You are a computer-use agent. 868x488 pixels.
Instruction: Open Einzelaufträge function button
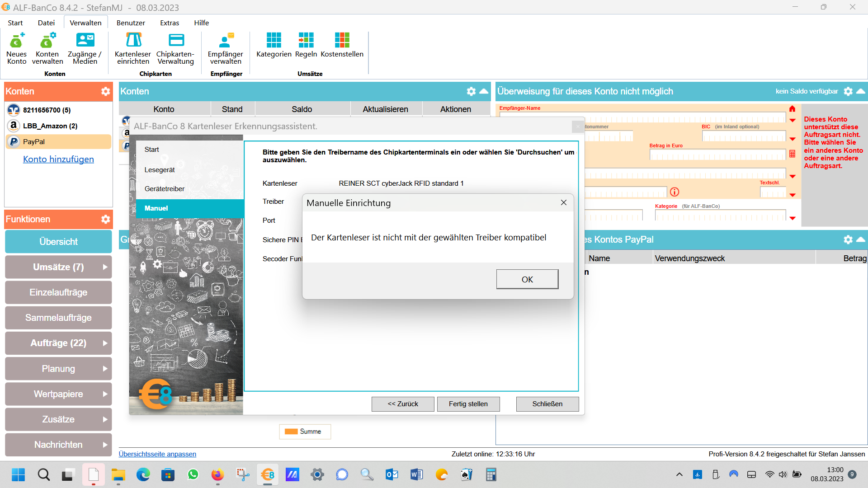[x=58, y=292]
